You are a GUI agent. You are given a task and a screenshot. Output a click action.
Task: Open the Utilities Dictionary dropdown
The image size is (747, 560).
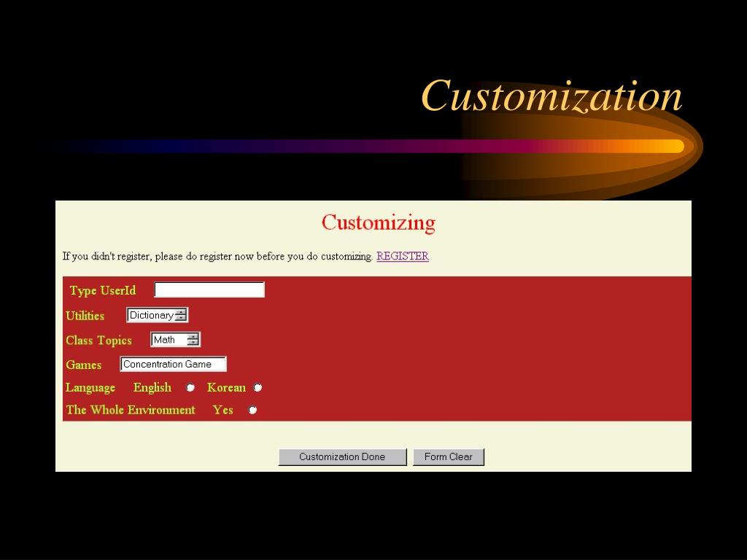pyautogui.click(x=158, y=315)
